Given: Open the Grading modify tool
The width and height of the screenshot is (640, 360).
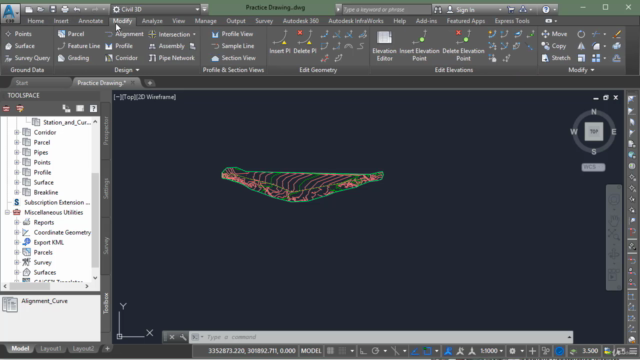Looking at the screenshot, I should pos(73,58).
